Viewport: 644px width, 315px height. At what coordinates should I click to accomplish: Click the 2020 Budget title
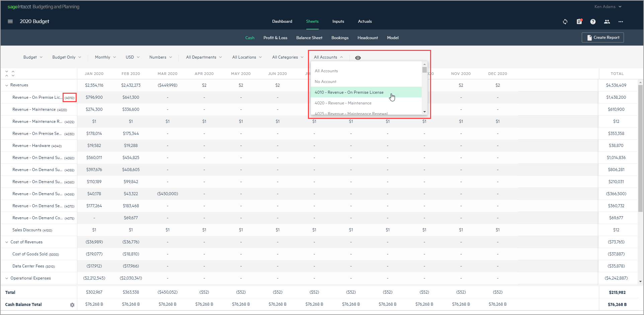tap(34, 21)
